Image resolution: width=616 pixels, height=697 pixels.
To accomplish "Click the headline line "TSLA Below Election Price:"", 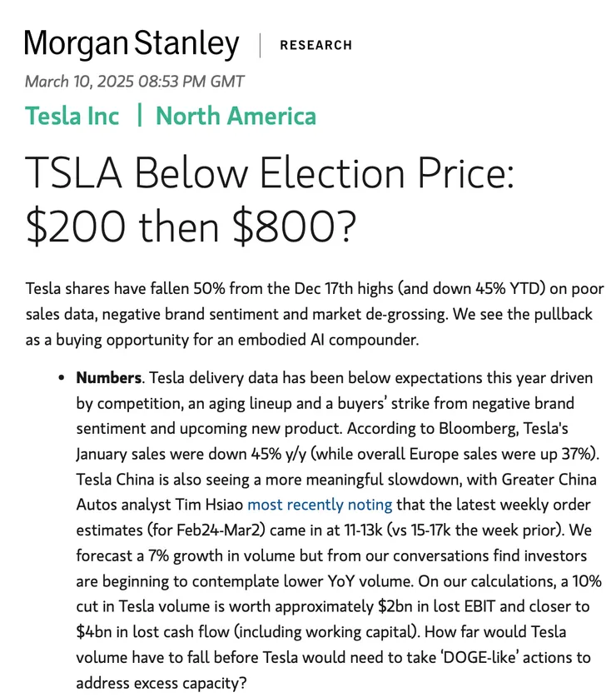I will pyautogui.click(x=270, y=174).
